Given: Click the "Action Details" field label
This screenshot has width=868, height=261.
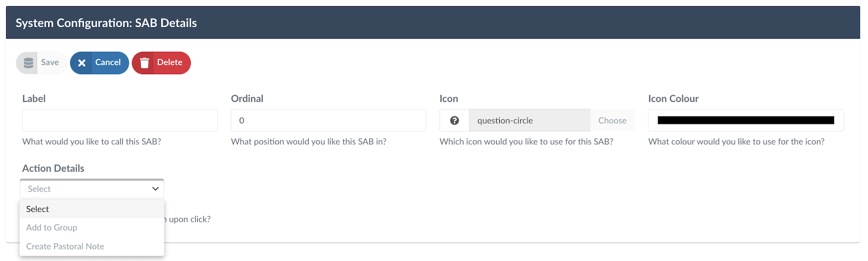Looking at the screenshot, I should (53, 169).
